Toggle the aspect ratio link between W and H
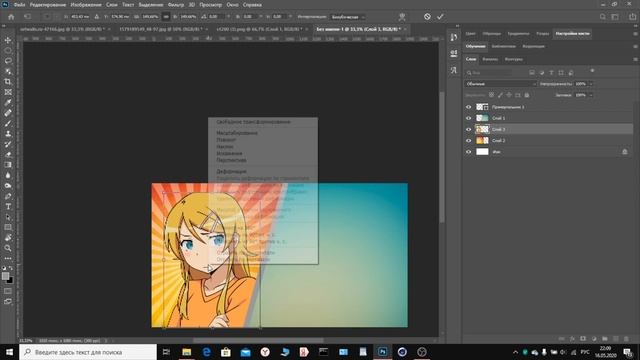640x360 pixels. point(166,17)
